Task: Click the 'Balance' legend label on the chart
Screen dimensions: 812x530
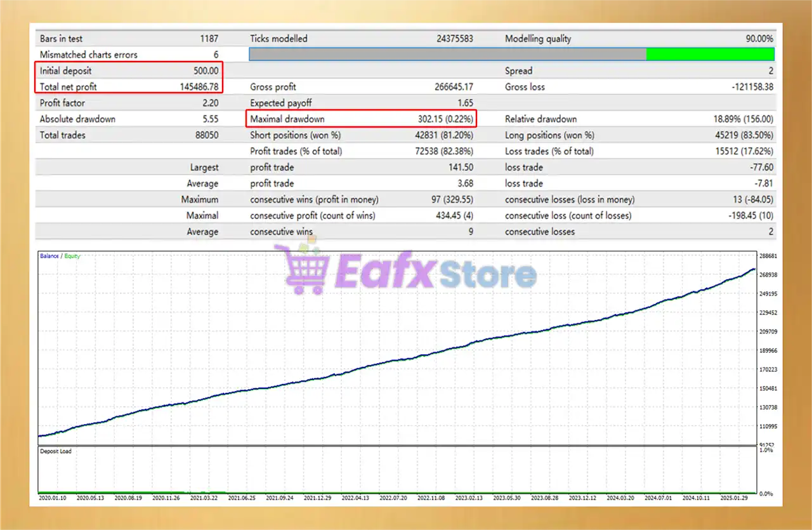Action: click(x=49, y=256)
